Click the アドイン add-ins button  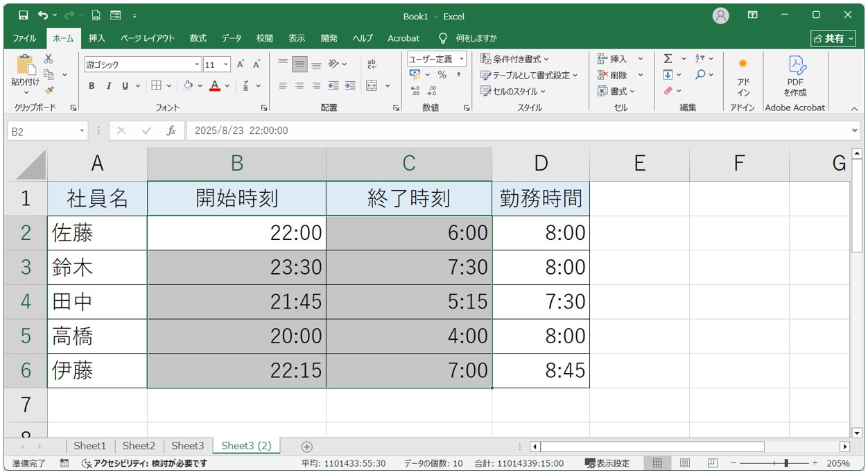coord(743,76)
